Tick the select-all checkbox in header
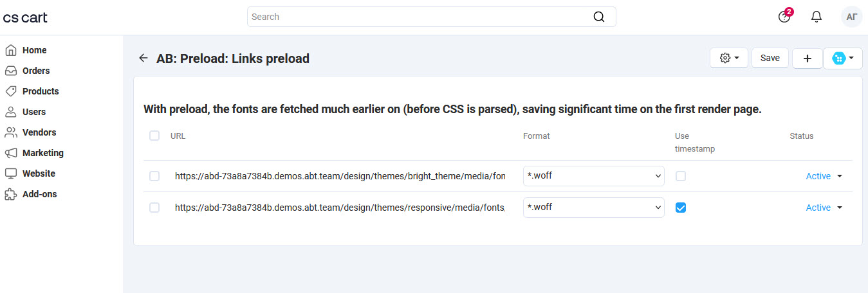868x293 pixels. pyautogui.click(x=154, y=136)
